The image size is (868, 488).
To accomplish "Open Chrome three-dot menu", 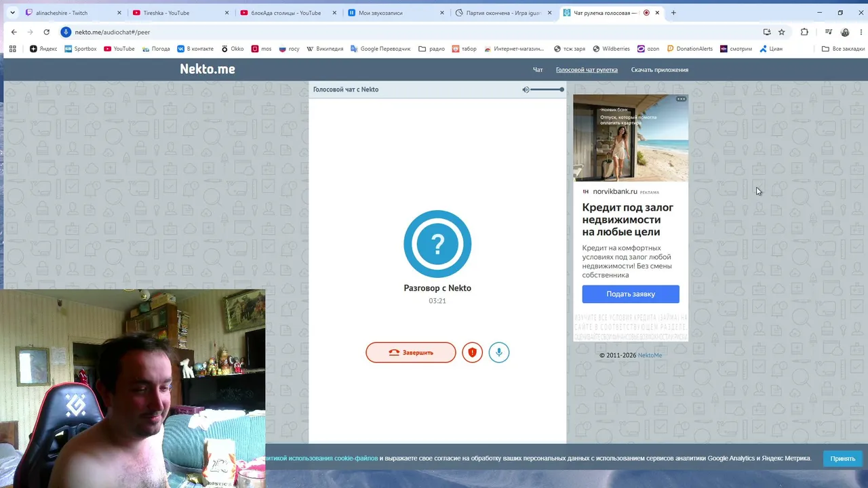I will [x=860, y=32].
